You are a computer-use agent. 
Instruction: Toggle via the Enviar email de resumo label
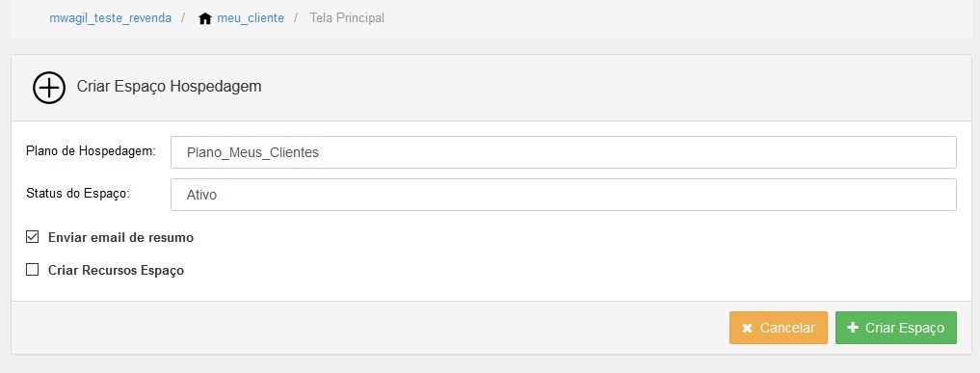(x=120, y=238)
